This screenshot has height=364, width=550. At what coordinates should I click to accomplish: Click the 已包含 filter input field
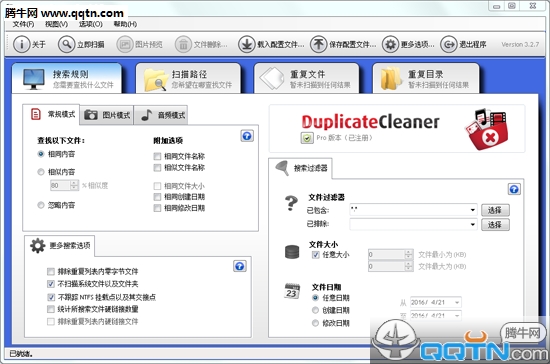point(413,210)
